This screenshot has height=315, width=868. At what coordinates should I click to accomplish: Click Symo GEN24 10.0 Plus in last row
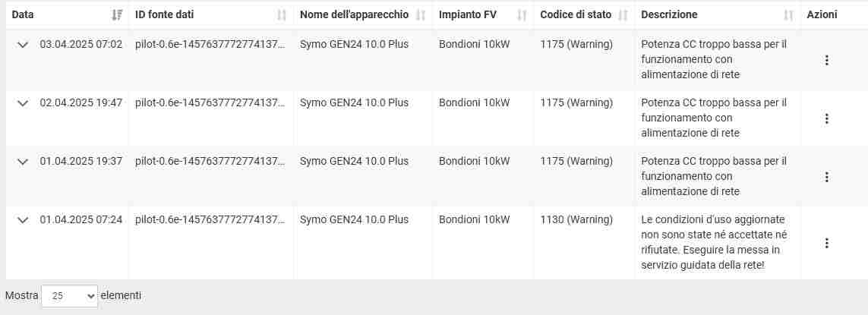tap(355, 220)
